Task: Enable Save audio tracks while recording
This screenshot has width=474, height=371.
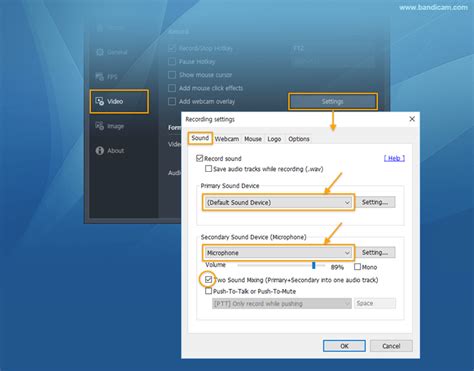Action: pos(208,169)
